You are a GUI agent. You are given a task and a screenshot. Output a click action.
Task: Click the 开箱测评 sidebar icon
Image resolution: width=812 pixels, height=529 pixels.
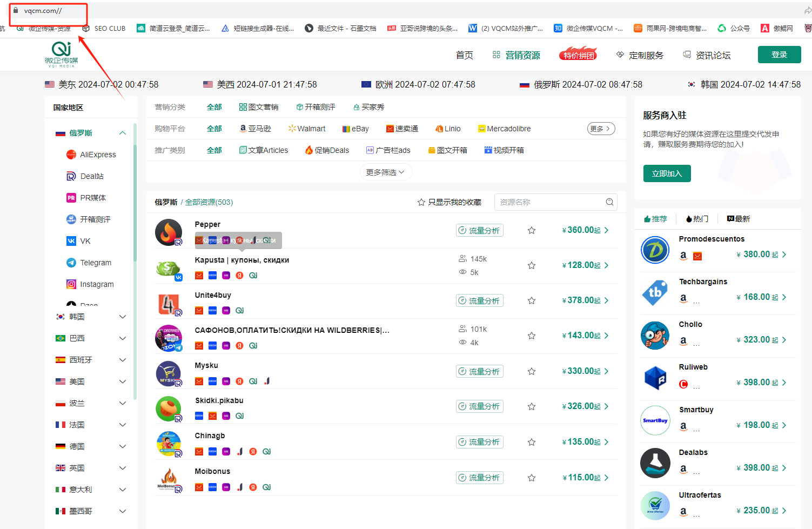click(x=71, y=219)
